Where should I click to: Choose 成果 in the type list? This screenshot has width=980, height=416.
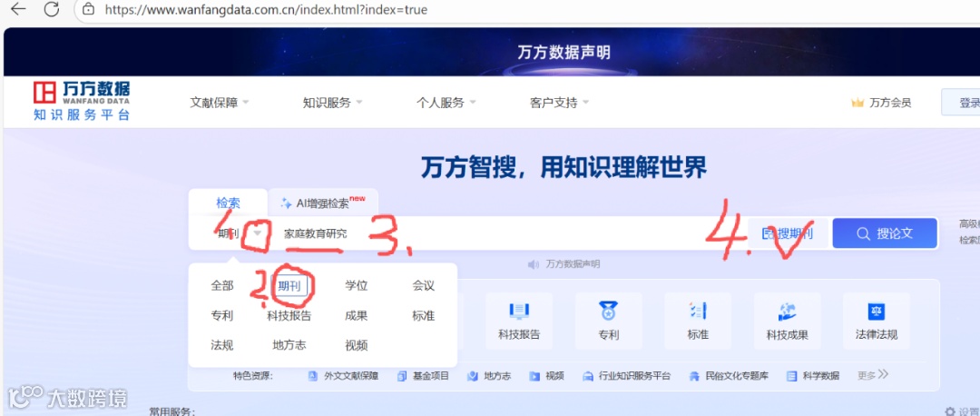[357, 316]
